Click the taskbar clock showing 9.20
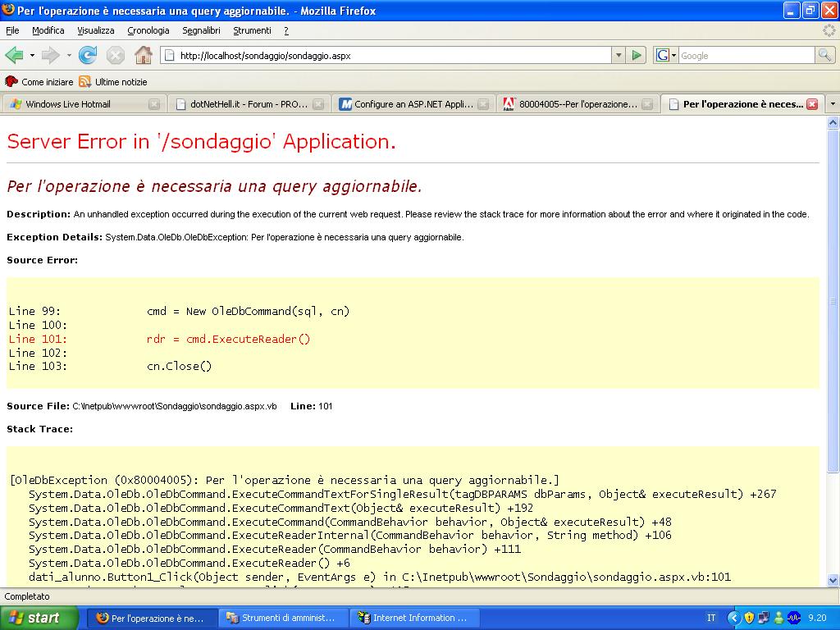The image size is (840, 630). (x=818, y=618)
